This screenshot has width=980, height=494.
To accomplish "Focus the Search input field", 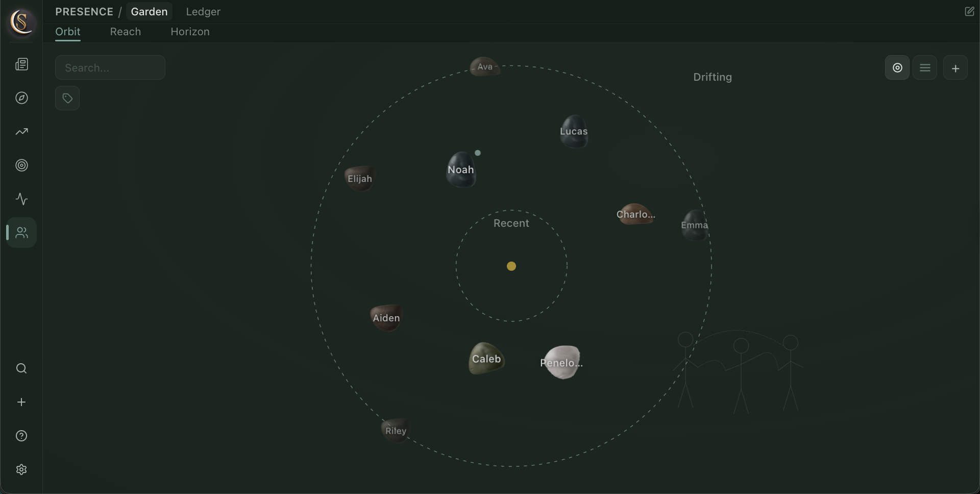I will click(110, 68).
